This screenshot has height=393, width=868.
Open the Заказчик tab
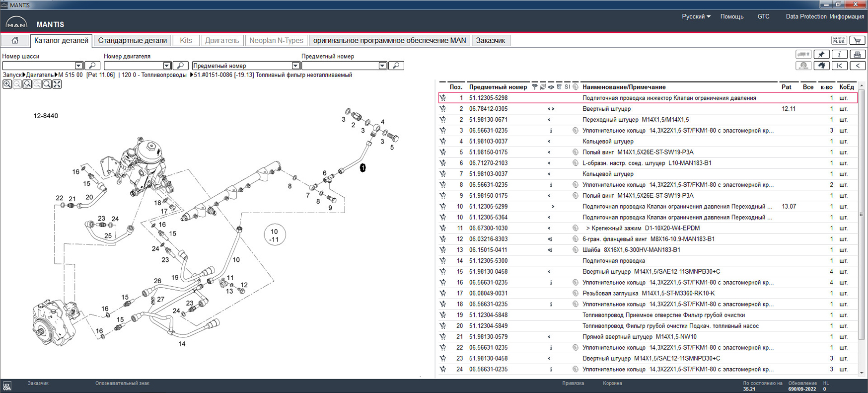[490, 41]
